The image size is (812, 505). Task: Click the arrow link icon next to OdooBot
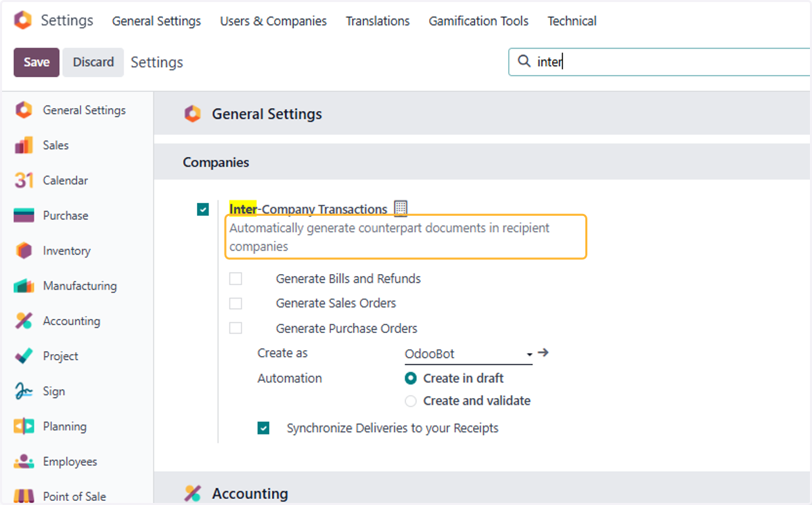tap(542, 353)
